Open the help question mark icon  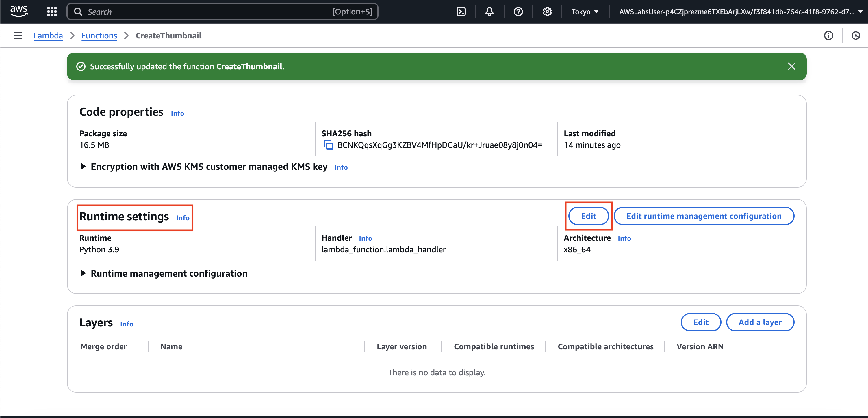click(518, 12)
